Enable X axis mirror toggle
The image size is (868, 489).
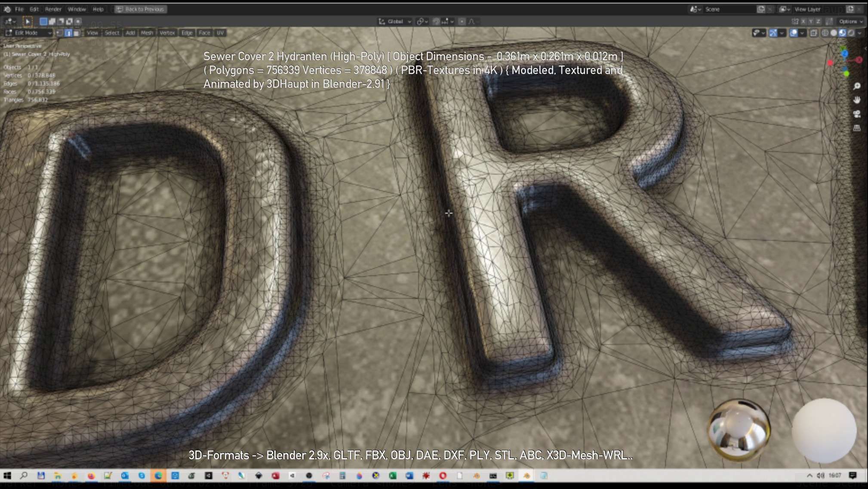[x=803, y=21]
